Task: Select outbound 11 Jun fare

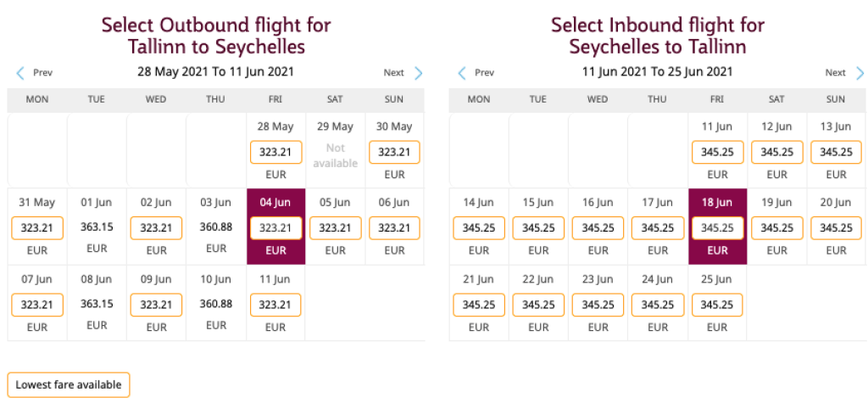Action: click(275, 305)
